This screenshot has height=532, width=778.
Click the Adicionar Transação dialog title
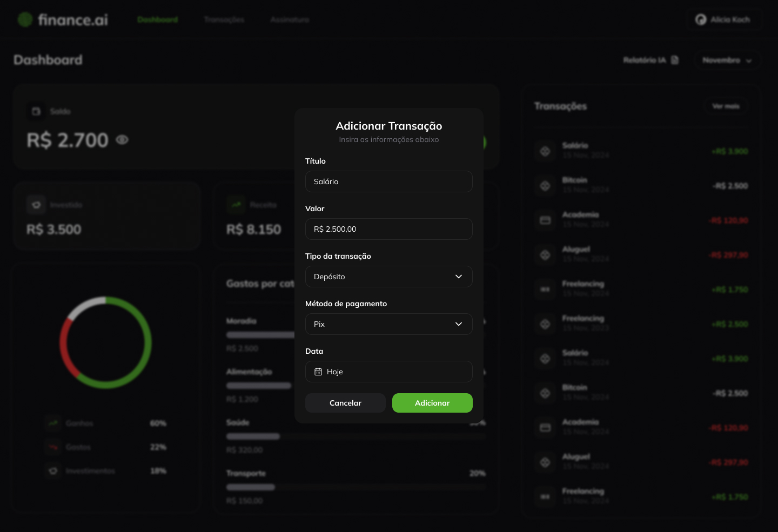click(x=389, y=126)
